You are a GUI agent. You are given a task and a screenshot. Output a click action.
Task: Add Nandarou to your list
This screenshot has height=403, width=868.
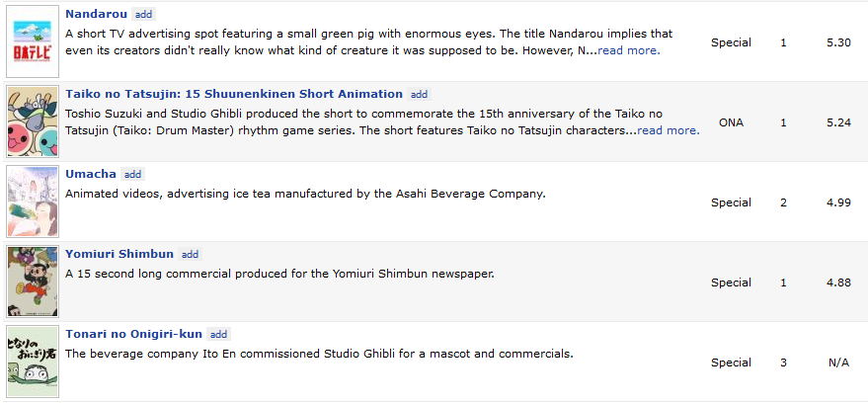pyautogui.click(x=144, y=15)
